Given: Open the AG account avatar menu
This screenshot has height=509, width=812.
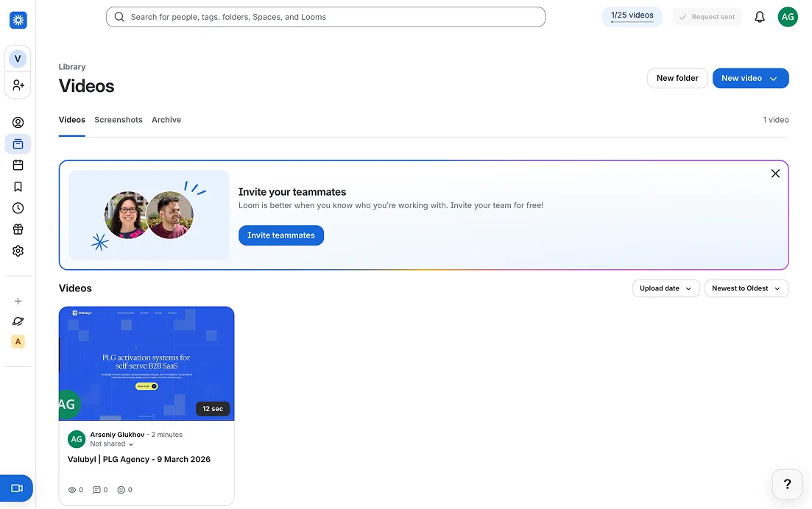Looking at the screenshot, I should (788, 16).
